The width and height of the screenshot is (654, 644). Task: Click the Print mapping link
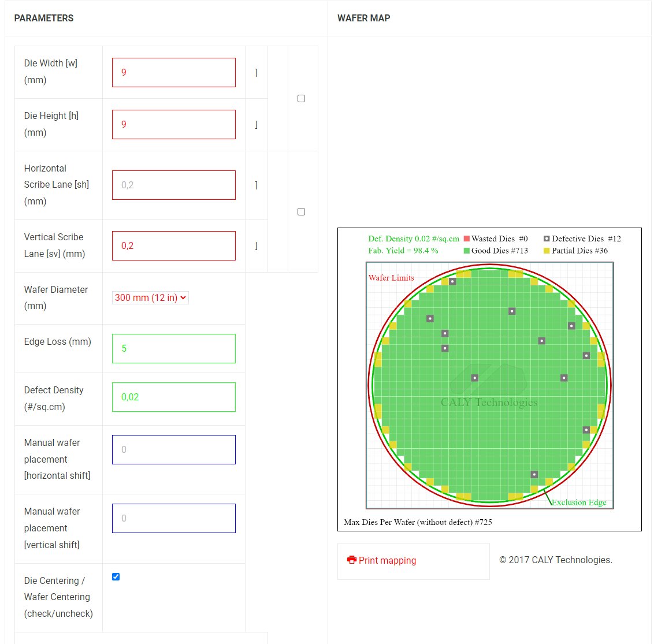(382, 560)
